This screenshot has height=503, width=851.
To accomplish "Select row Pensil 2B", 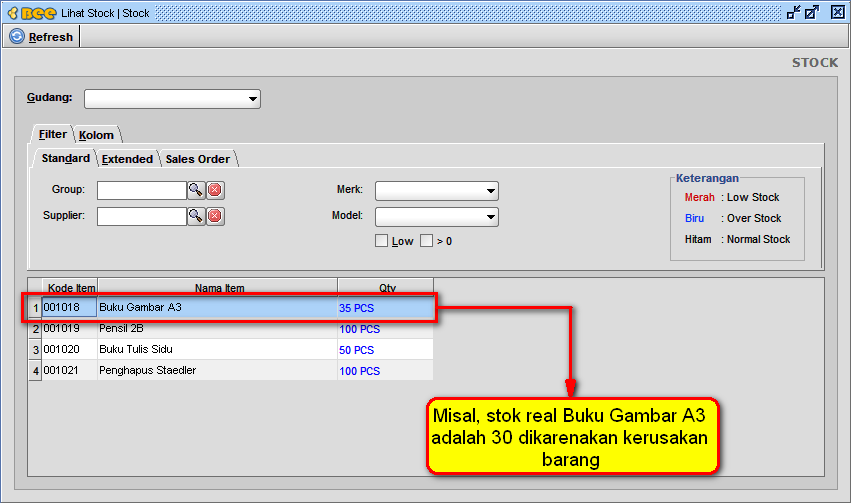I will [x=231, y=328].
